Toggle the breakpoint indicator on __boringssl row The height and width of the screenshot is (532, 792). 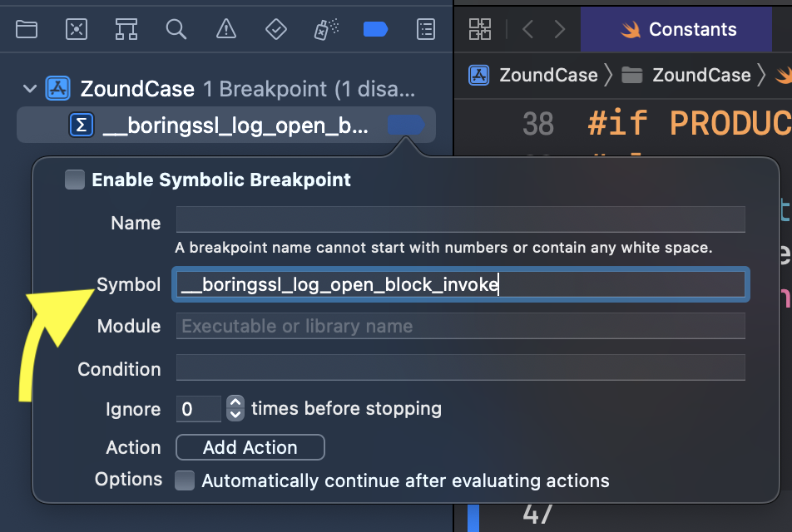(405, 126)
